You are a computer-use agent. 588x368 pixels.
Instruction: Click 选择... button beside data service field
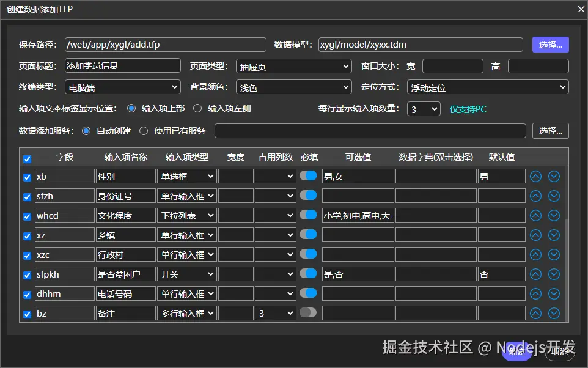pos(551,131)
